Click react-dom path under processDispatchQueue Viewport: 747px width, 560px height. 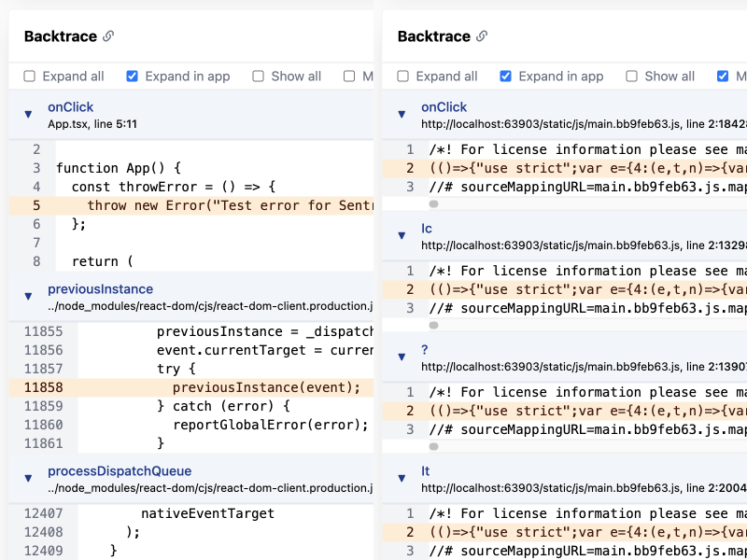pos(211,488)
